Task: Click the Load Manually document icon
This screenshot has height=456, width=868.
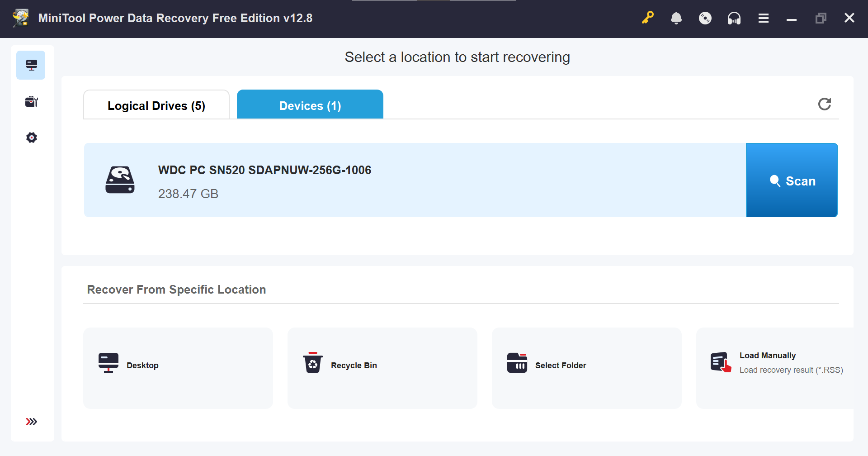Action: [721, 362]
